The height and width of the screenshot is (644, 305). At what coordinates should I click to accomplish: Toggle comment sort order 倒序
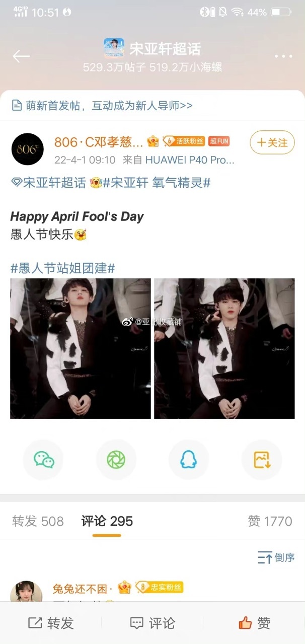[276, 557]
